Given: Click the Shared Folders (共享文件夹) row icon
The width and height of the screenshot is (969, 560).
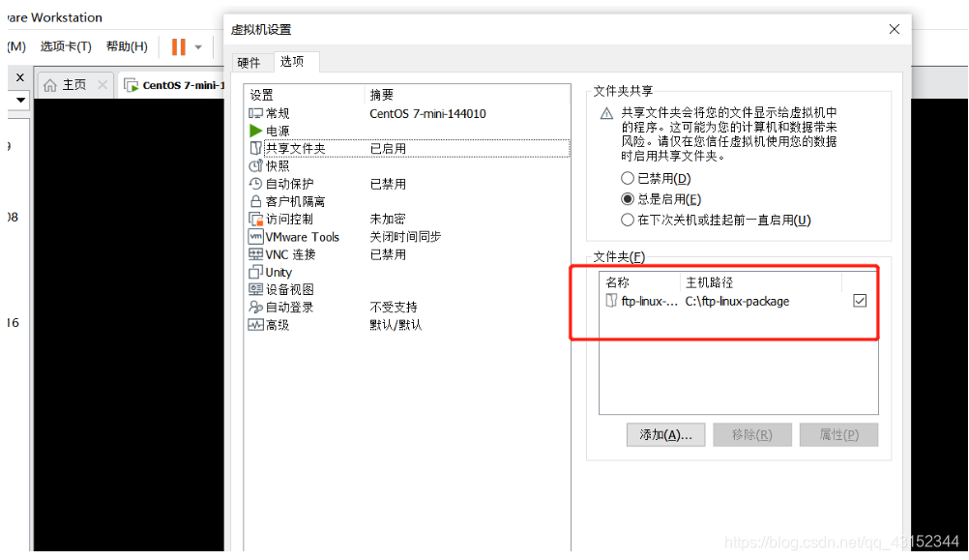Looking at the screenshot, I should [255, 148].
